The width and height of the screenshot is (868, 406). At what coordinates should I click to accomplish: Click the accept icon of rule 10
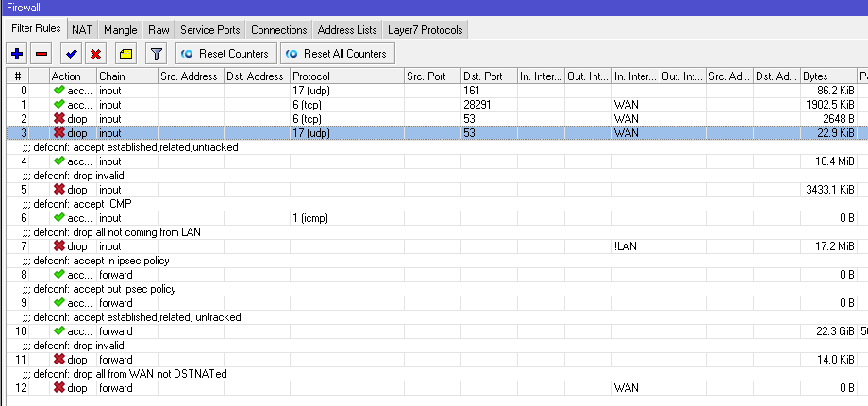(x=59, y=331)
